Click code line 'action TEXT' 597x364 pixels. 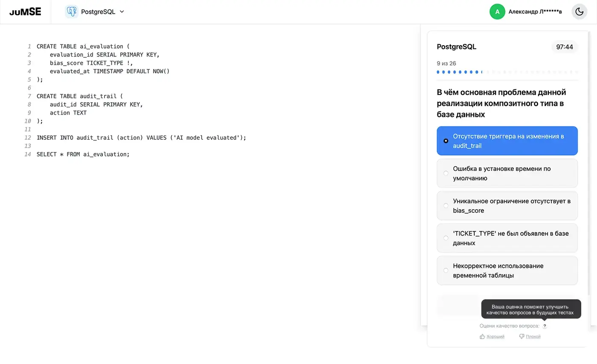[68, 113]
